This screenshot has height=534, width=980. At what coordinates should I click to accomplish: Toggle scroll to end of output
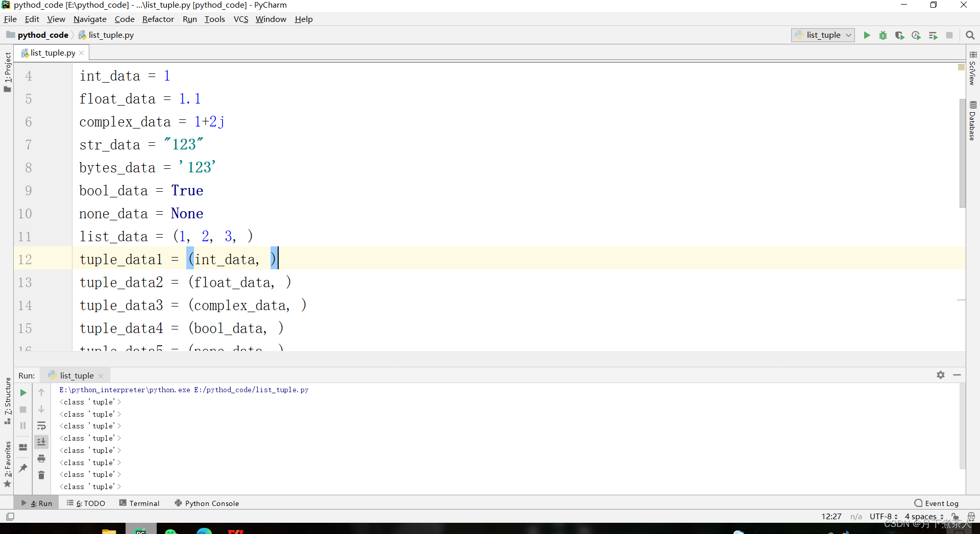[41, 442]
